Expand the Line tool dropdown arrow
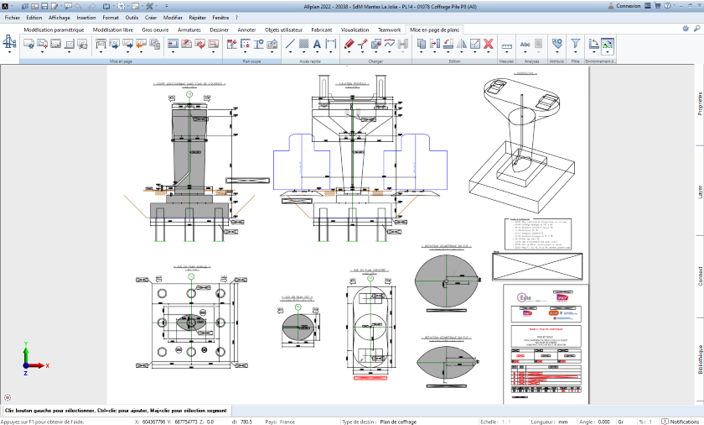The height and width of the screenshot is (425, 704). [290, 52]
